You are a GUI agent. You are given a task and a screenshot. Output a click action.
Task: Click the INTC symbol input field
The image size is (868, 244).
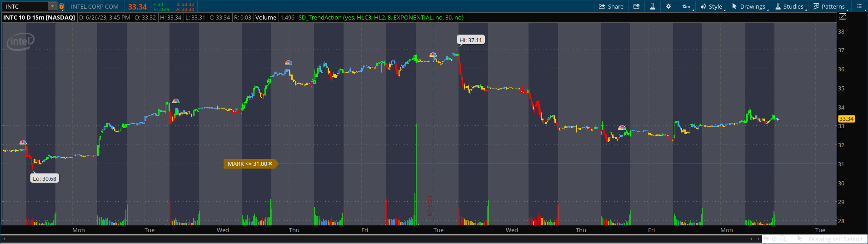25,6
